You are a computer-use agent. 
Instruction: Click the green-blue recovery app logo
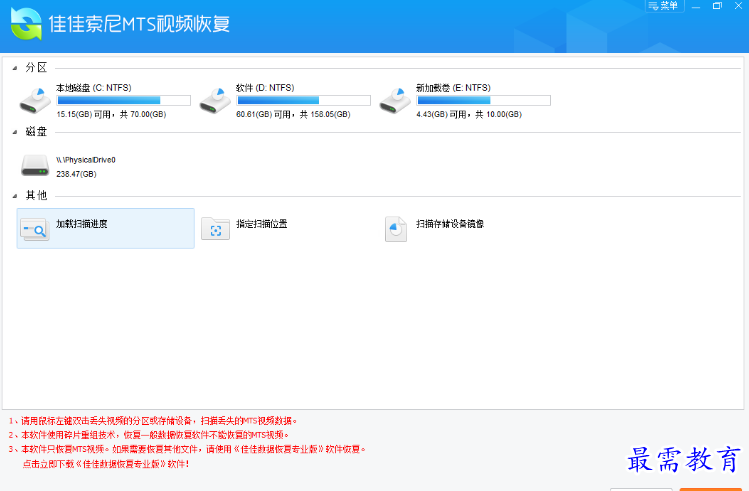(26, 23)
